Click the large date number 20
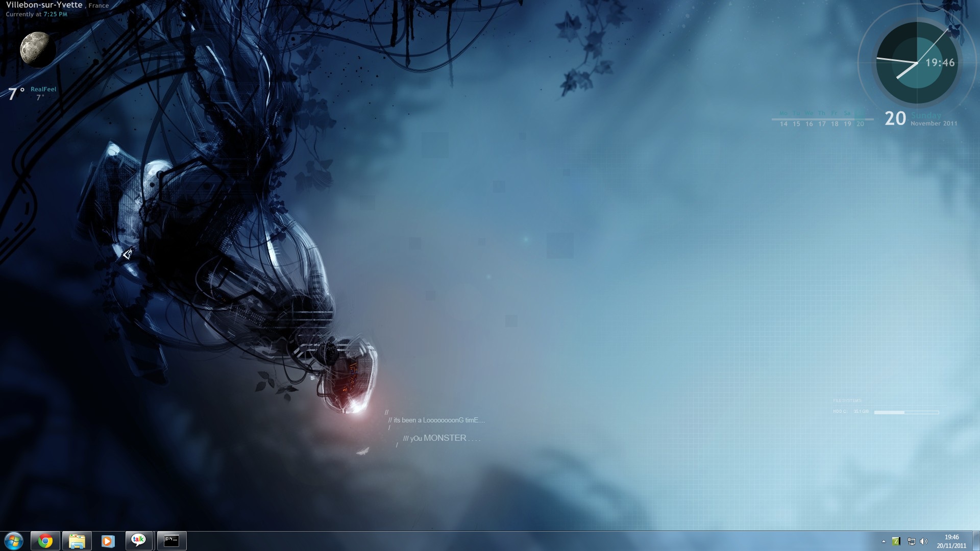Viewport: 980px width, 551px height. click(895, 118)
